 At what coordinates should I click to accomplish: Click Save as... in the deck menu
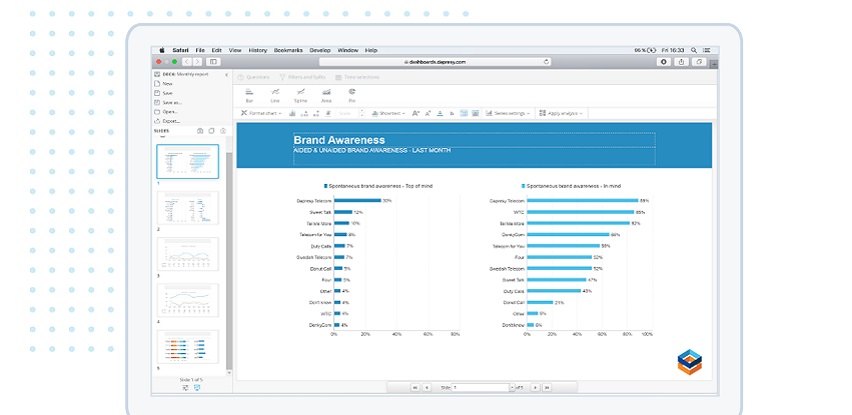point(168,102)
